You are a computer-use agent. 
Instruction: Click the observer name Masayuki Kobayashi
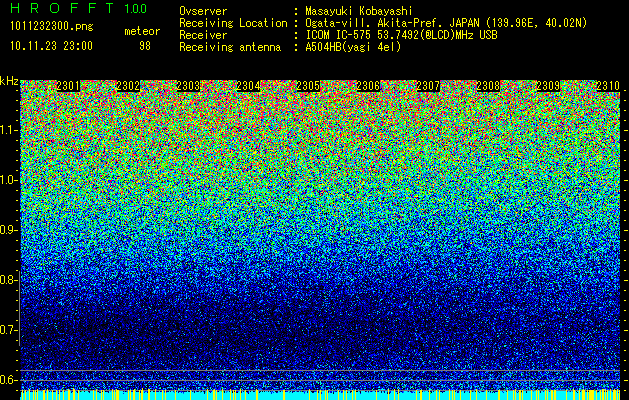(359, 11)
